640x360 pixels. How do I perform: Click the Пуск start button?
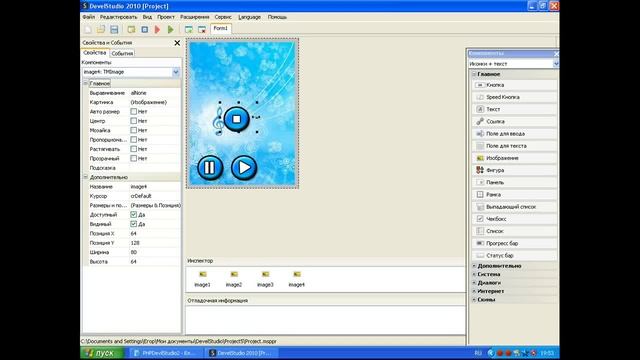[x=102, y=353]
